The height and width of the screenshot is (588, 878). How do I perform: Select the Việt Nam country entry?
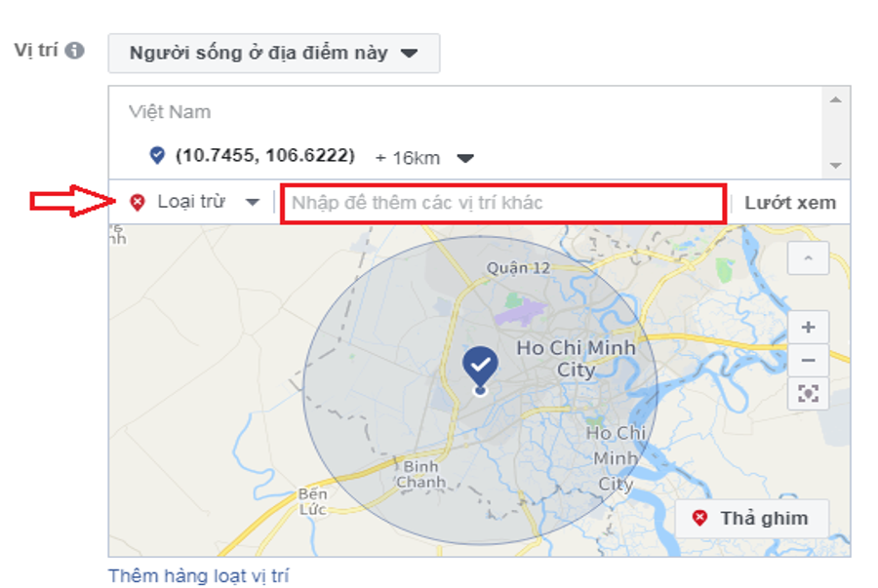pyautogui.click(x=170, y=112)
